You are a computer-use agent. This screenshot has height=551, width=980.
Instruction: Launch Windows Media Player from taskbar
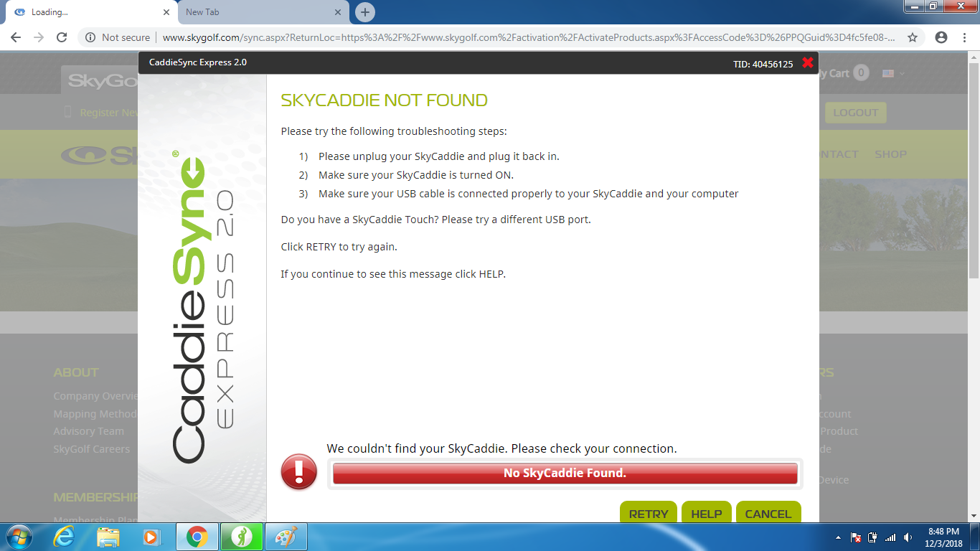coord(152,537)
